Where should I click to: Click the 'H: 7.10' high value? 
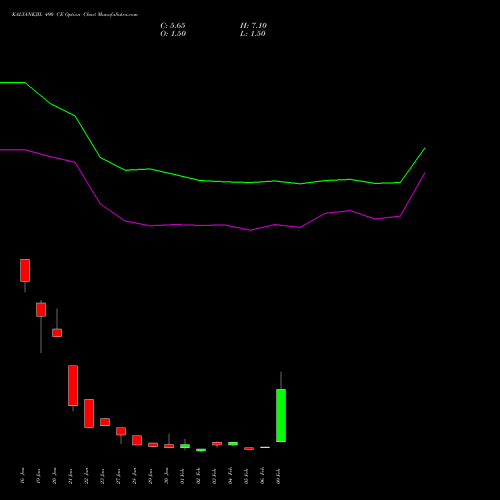click(x=253, y=26)
